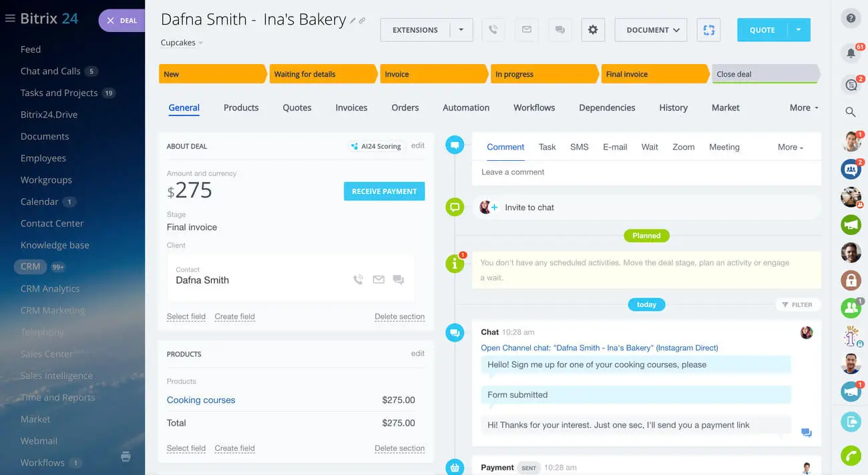Go to Calendar in the left sidebar
This screenshot has height=475, width=868.
pyautogui.click(x=39, y=201)
